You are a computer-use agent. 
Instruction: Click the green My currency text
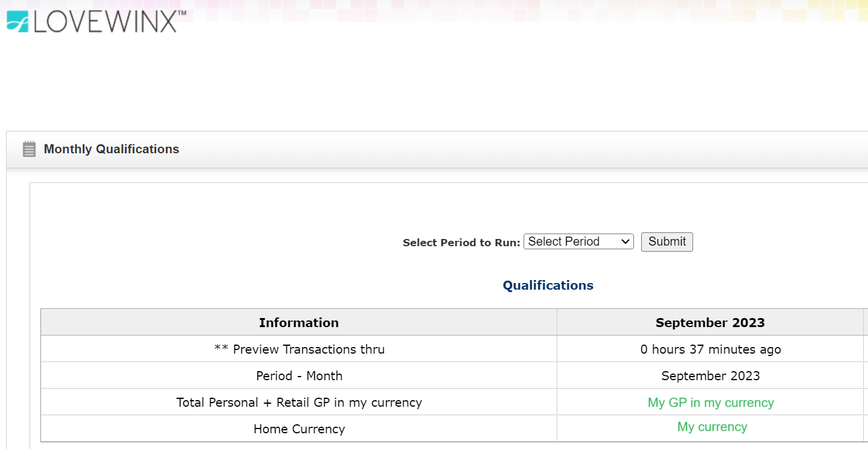[x=712, y=427]
